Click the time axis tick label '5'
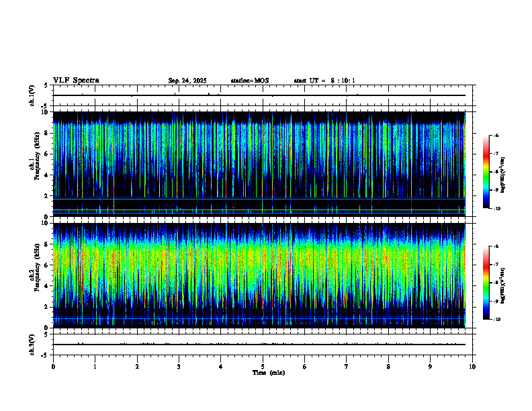 click(263, 367)
